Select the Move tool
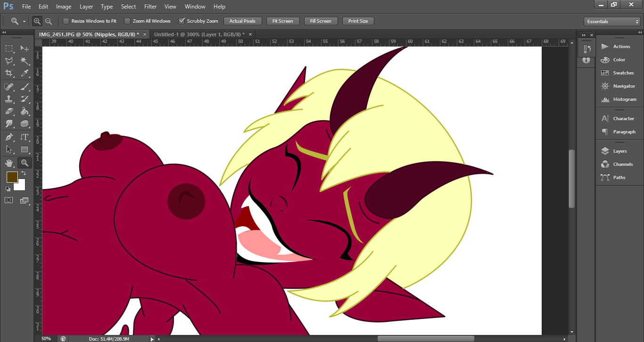Viewport: 644px width, 342px height. tap(25, 49)
